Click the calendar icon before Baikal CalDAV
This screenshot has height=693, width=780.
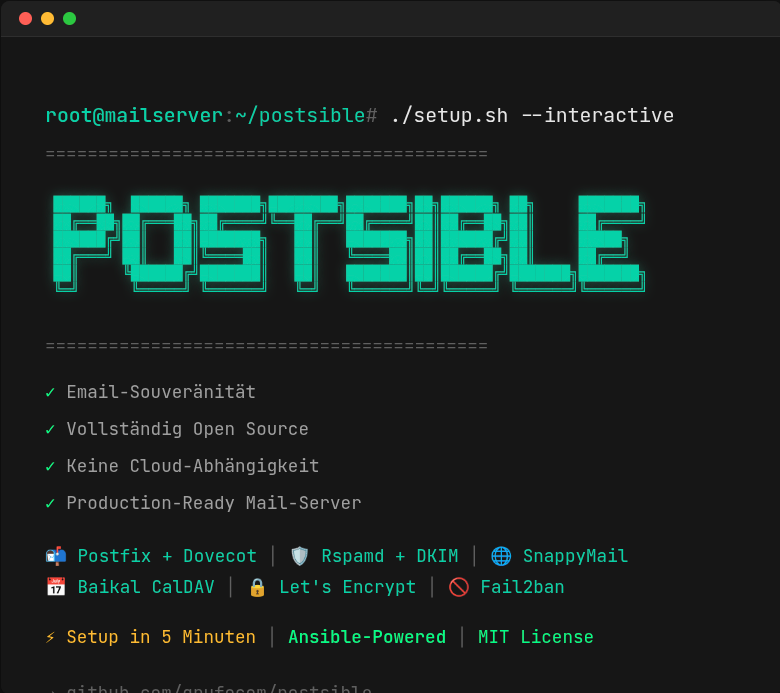(56, 587)
